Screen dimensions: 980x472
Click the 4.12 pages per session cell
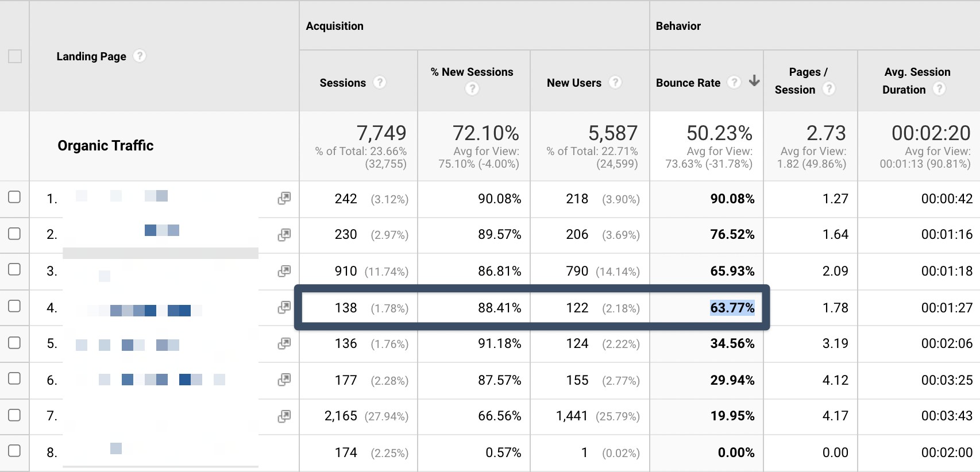click(835, 380)
